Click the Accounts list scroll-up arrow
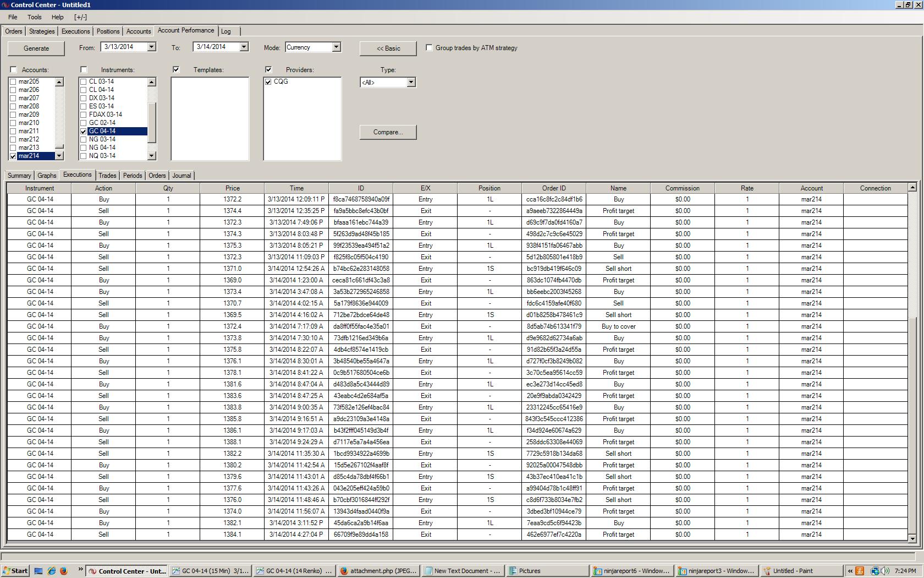This screenshot has height=578, width=924. point(59,82)
